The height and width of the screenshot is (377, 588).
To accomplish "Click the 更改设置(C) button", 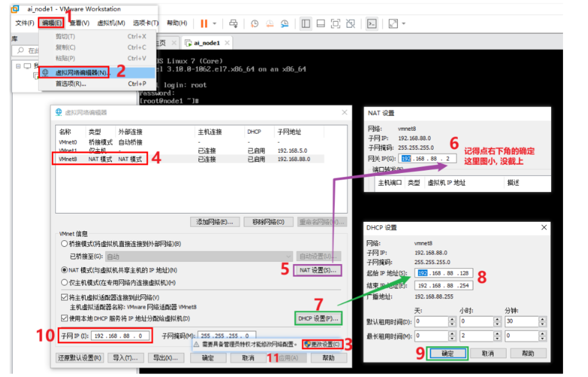I will tap(323, 344).
